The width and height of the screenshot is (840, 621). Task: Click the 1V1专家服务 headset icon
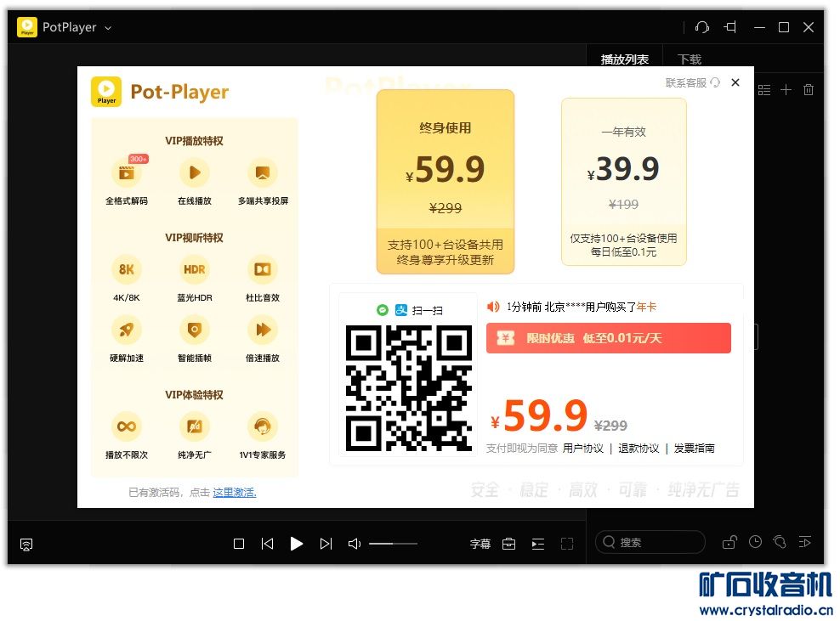[263, 426]
